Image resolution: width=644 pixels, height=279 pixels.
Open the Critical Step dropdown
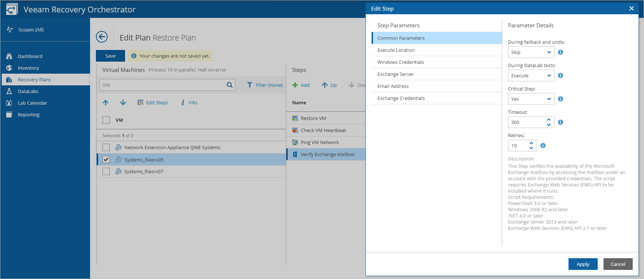531,99
